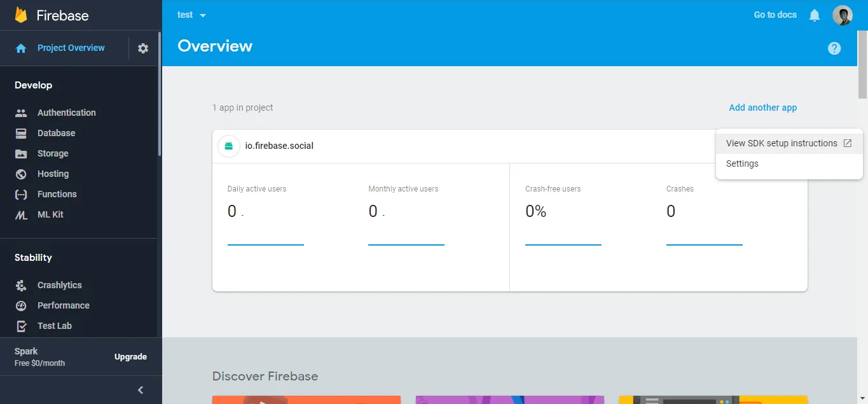868x404 pixels.
Task: Open Performance section
Action: [x=63, y=305]
